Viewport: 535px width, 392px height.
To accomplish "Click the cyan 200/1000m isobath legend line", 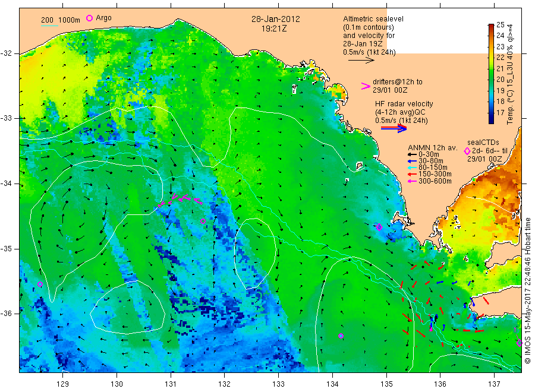I will coord(49,26).
